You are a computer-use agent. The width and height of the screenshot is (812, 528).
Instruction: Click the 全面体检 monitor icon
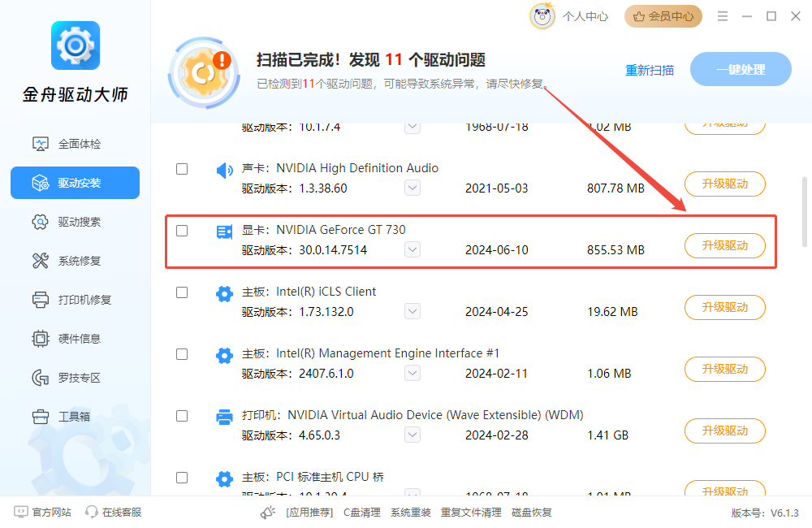[x=41, y=144]
